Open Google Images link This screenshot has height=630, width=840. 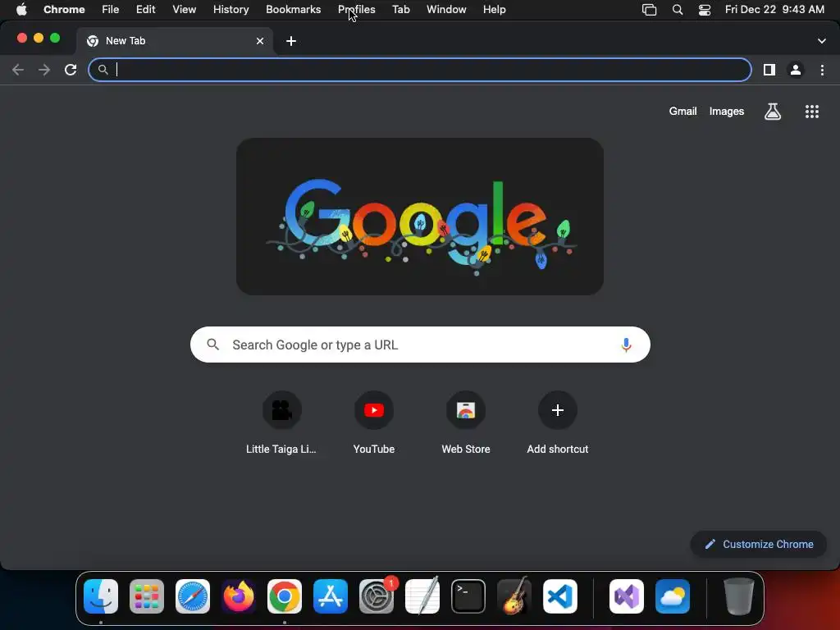point(727,112)
